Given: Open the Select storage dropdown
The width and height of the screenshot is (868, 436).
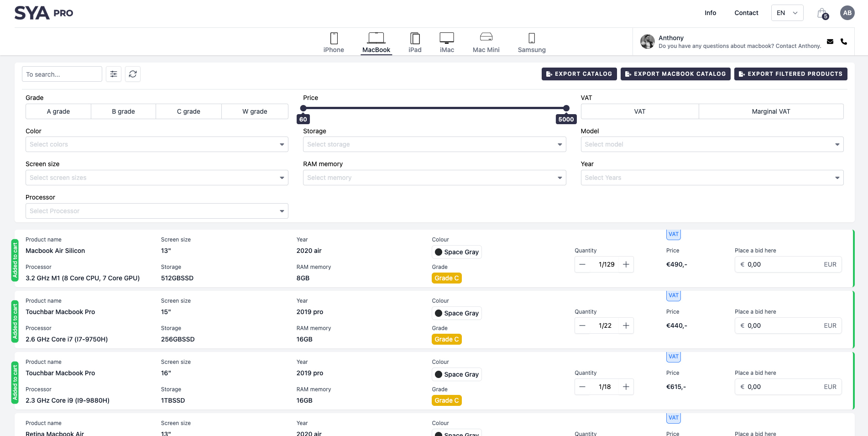Looking at the screenshot, I should click(x=434, y=144).
